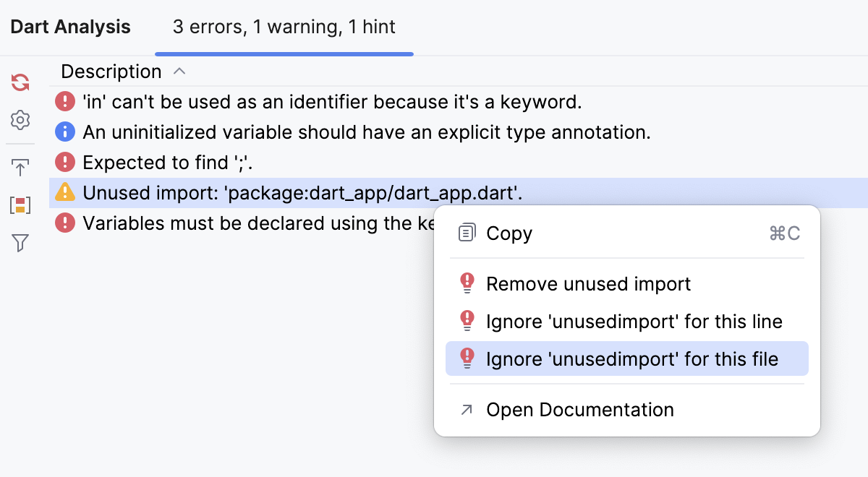Choose Remove unused import from the menu
Screen dimensions: 868x477
point(589,283)
